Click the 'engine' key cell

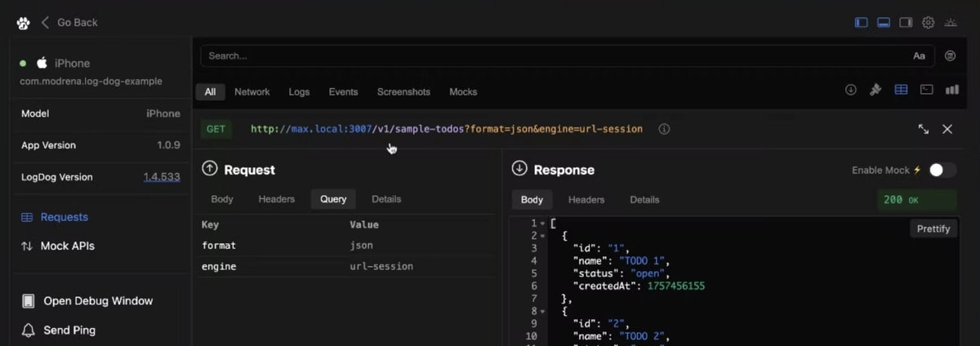(219, 266)
